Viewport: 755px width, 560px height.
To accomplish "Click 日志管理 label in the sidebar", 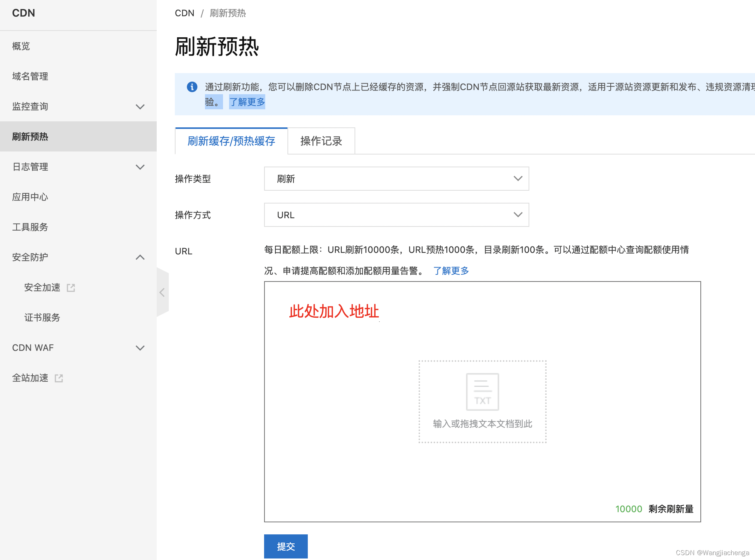I will [30, 167].
